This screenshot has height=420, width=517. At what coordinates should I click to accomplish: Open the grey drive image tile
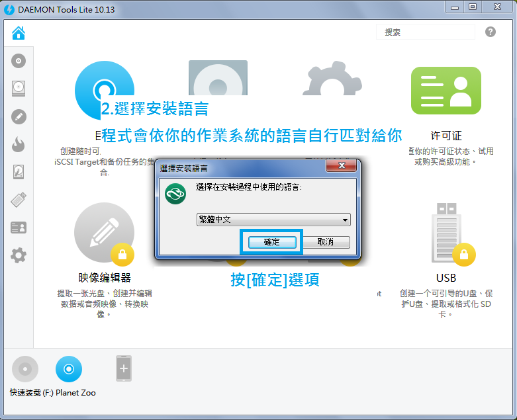click(218, 78)
